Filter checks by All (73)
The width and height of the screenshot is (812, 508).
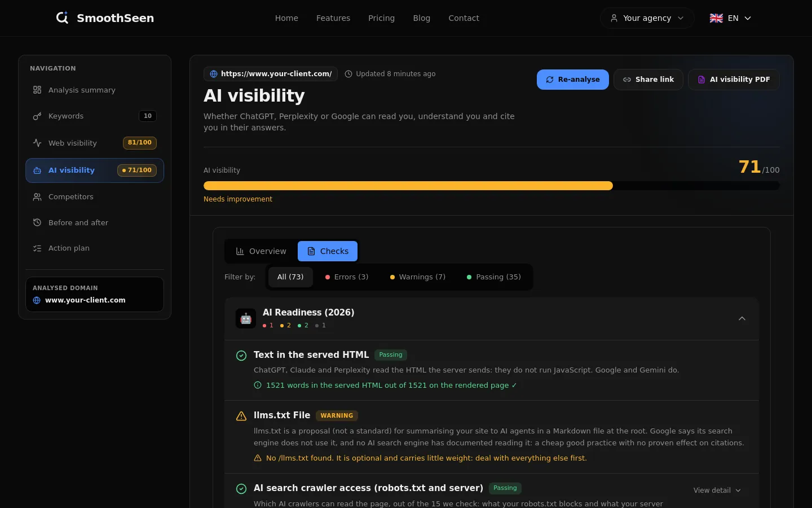290,277
